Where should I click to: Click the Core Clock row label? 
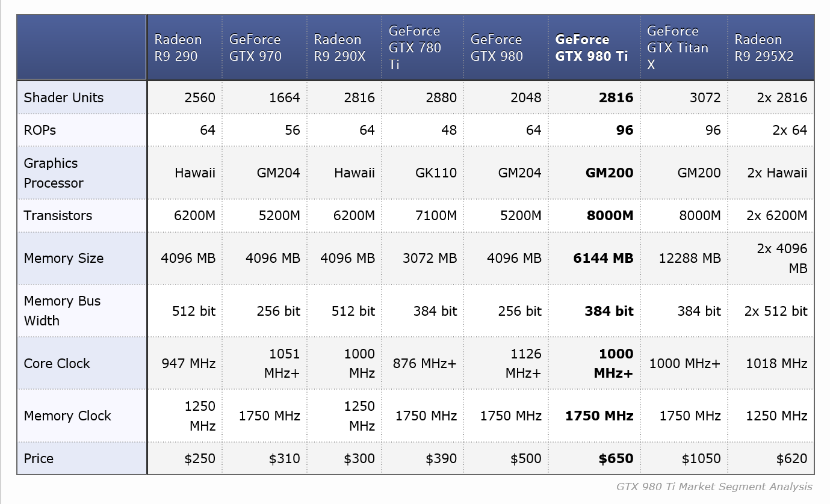click(x=57, y=363)
